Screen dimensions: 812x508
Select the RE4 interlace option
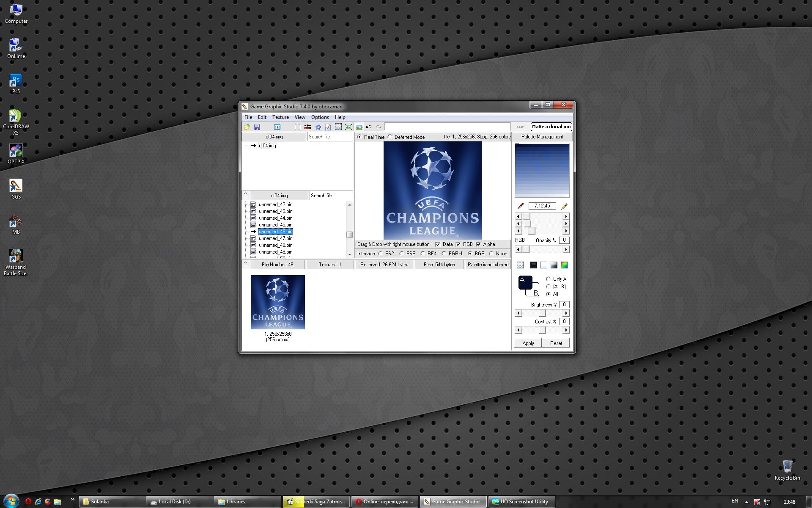(x=422, y=254)
